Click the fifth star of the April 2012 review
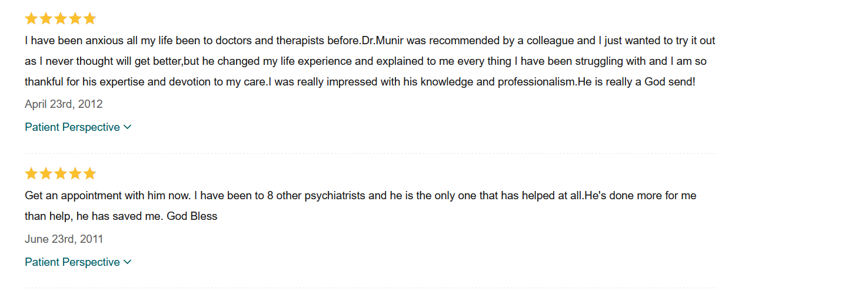 tap(89, 19)
